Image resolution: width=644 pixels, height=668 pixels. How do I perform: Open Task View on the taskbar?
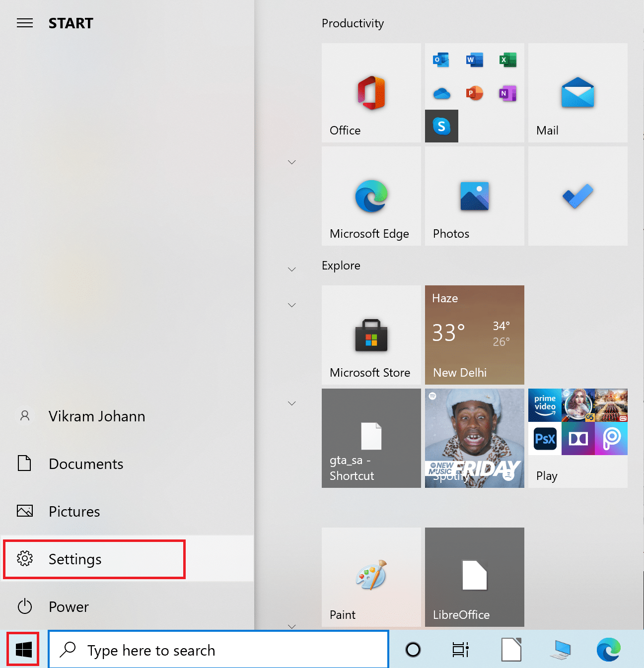(x=460, y=650)
